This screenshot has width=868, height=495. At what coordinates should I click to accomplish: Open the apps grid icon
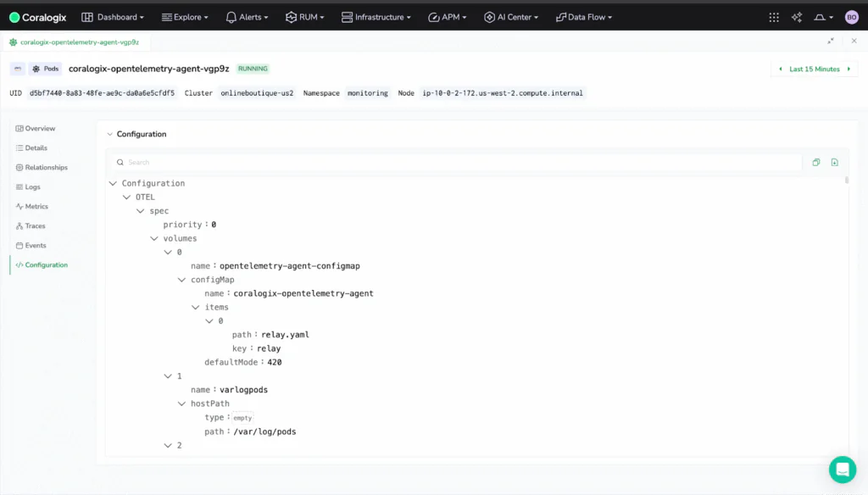pos(774,17)
